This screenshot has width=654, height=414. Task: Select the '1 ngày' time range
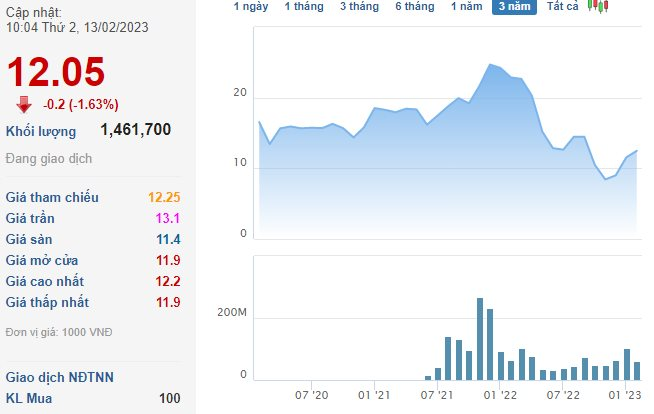(x=250, y=6)
